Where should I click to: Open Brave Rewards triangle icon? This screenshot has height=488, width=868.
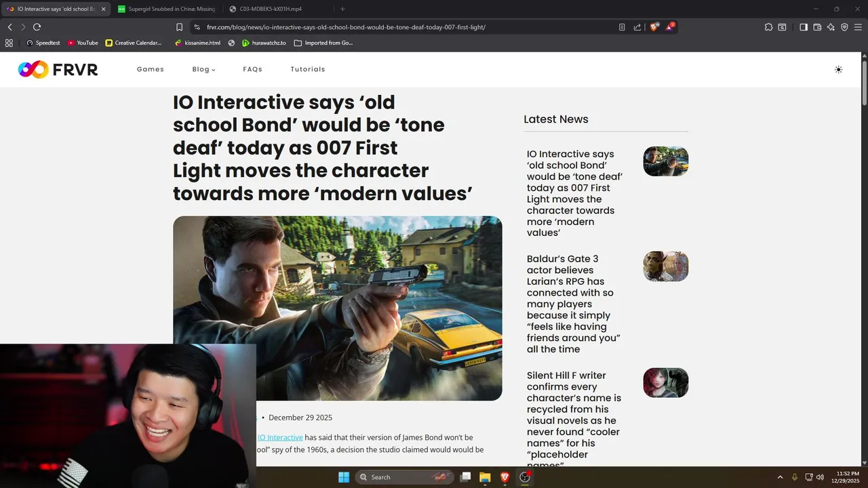669,27
